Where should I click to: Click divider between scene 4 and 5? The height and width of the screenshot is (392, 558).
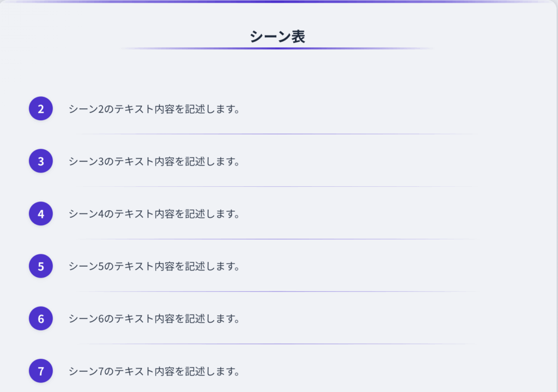point(277,239)
